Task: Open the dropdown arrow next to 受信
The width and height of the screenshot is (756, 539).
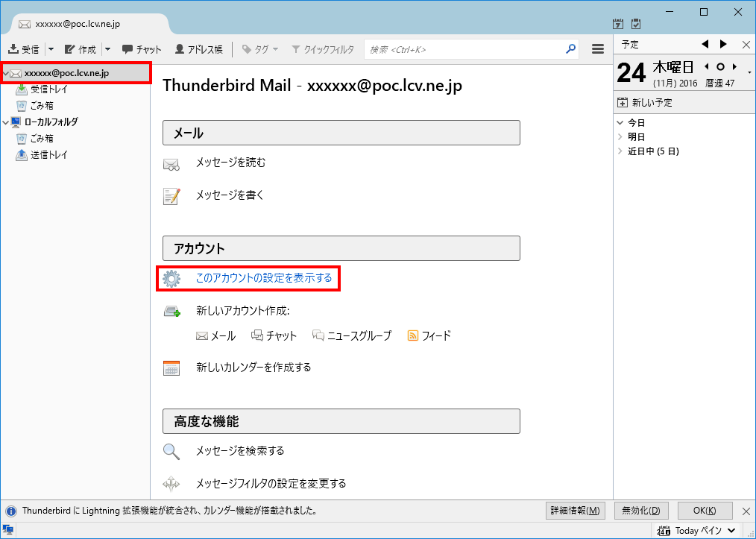Action: [51, 49]
